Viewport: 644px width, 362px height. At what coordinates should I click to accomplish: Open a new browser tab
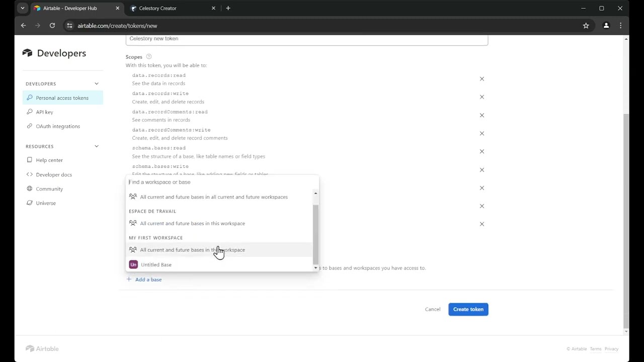tap(228, 8)
